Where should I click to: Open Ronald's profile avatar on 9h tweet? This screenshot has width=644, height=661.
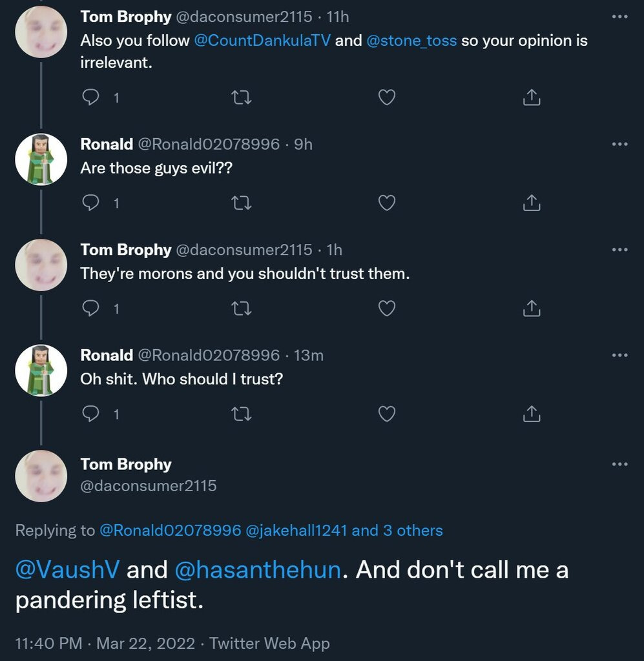click(41, 159)
